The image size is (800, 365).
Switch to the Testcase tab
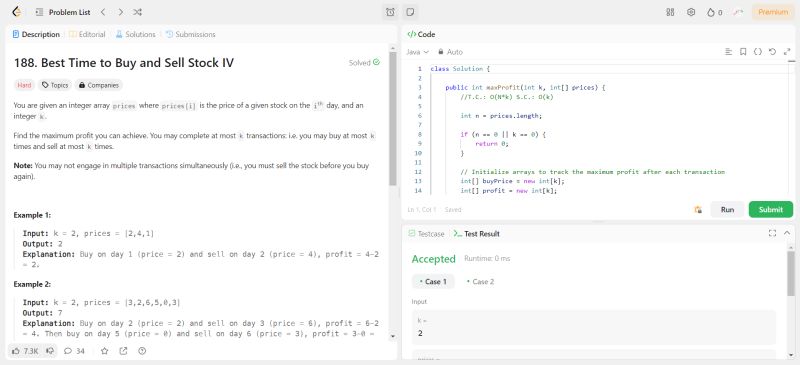[x=427, y=234]
